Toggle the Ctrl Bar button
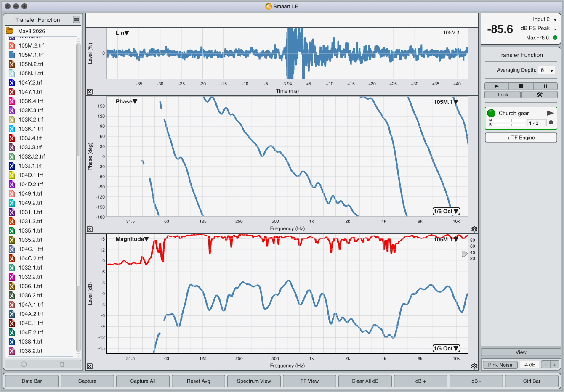This screenshot has width=564, height=392. pos(532,381)
